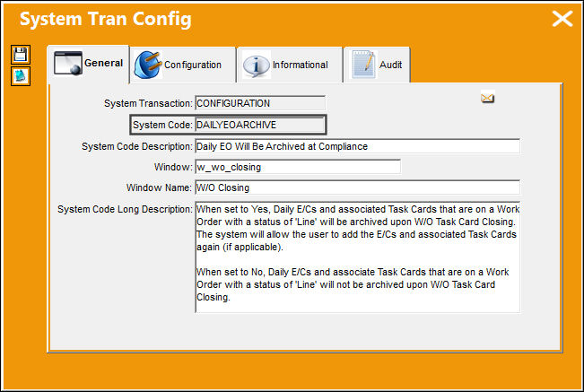Viewport: 584px width, 392px height.
Task: Click the envelope email icon
Action: coord(487,98)
